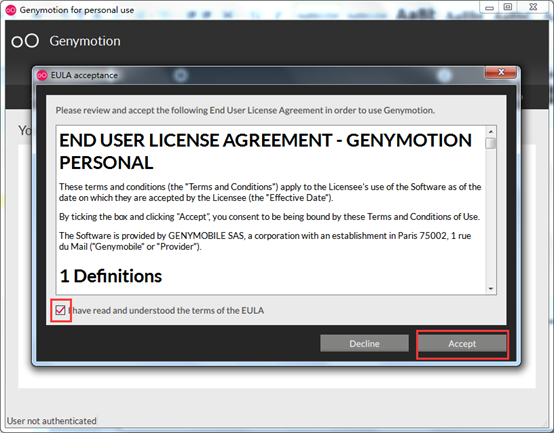Click the Genymotion logo in the header

point(25,41)
